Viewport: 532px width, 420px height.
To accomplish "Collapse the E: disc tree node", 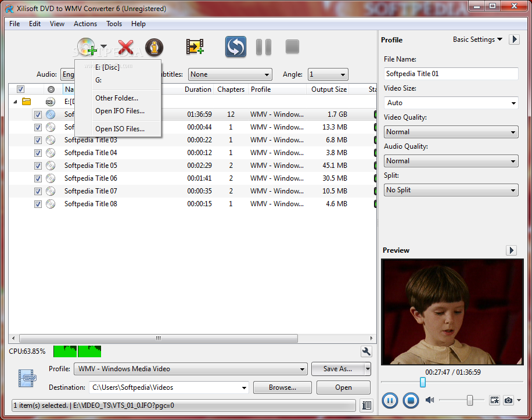I will pos(15,102).
